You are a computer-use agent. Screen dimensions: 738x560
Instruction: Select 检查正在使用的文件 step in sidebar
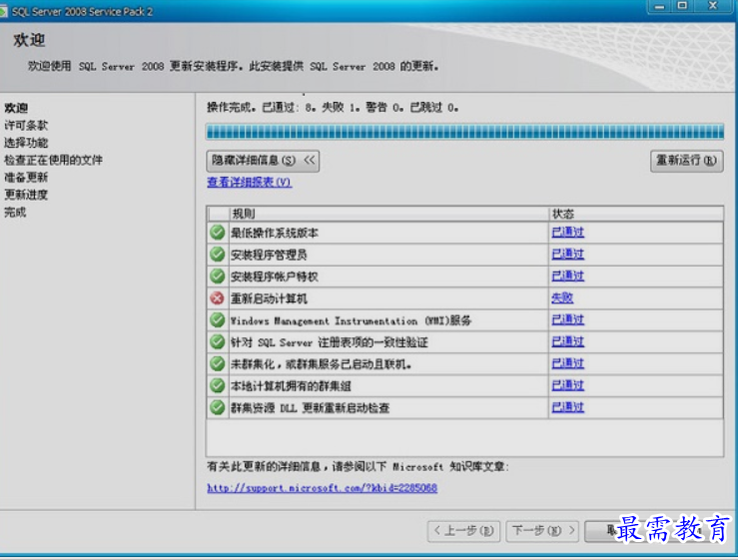click(53, 160)
